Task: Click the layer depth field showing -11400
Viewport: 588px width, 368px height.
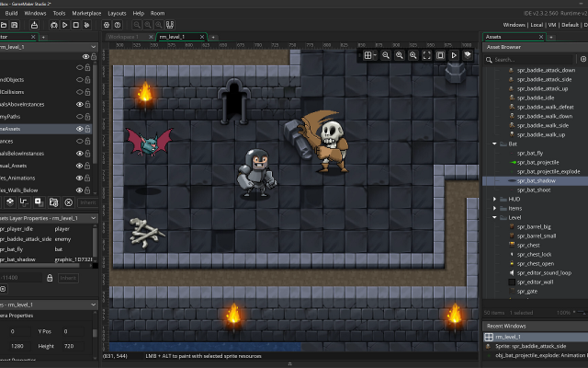Action: [20, 278]
